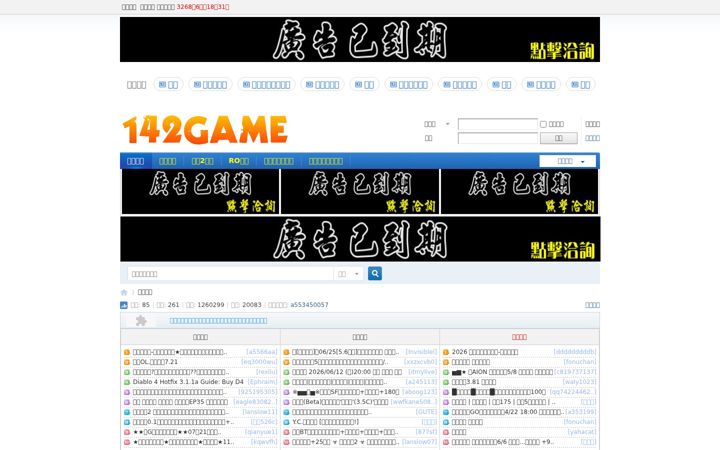Click purple icon beside the 925195305 thread

(127, 392)
